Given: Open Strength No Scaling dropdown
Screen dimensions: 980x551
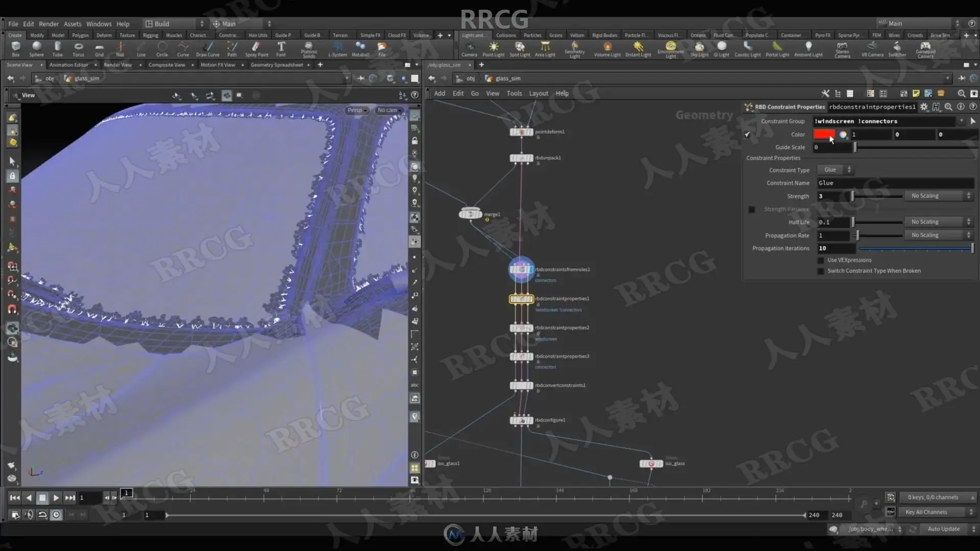Looking at the screenshot, I should (x=940, y=196).
